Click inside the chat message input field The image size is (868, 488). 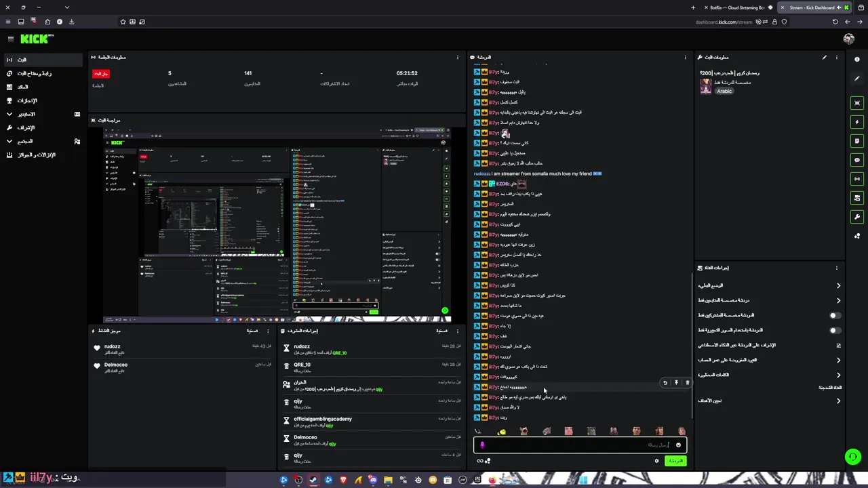580,445
